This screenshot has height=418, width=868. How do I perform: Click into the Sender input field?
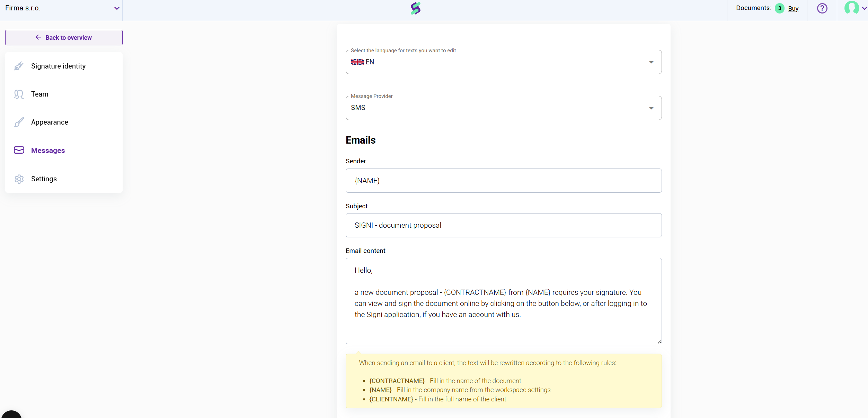coord(503,181)
